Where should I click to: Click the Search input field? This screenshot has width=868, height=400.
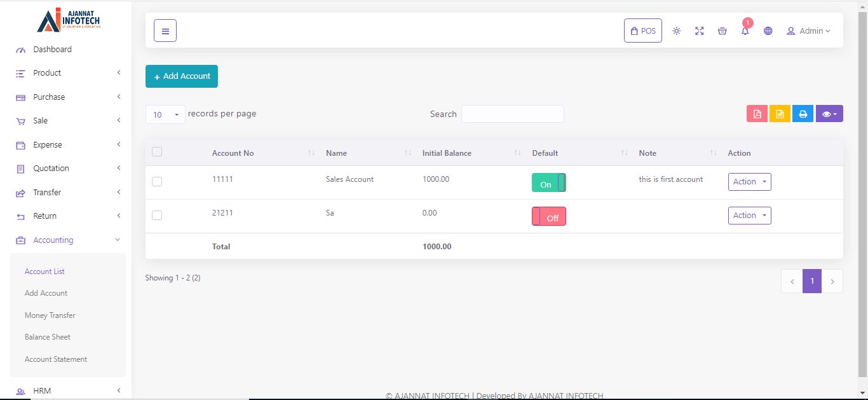(512, 114)
